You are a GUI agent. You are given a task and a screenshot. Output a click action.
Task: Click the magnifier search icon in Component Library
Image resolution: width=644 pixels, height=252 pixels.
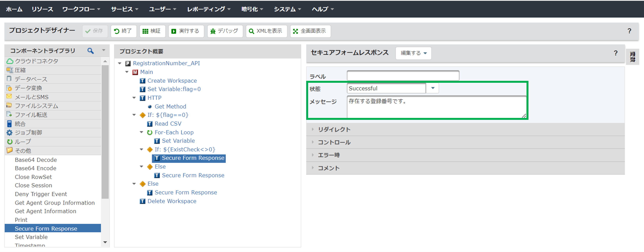pos(91,51)
